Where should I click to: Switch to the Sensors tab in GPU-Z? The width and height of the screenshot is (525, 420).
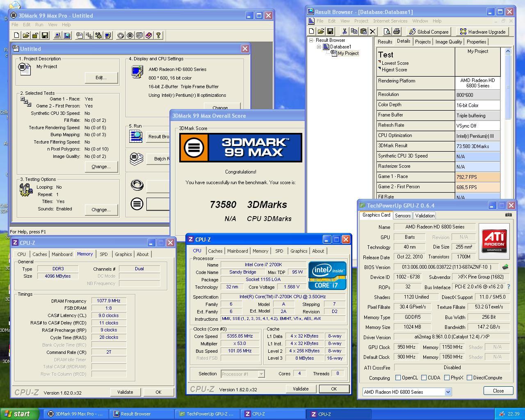pyautogui.click(x=403, y=216)
